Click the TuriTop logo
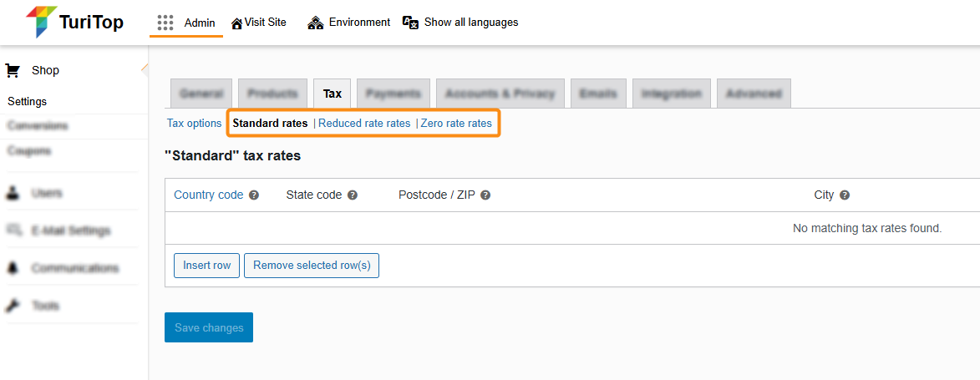 point(75,23)
